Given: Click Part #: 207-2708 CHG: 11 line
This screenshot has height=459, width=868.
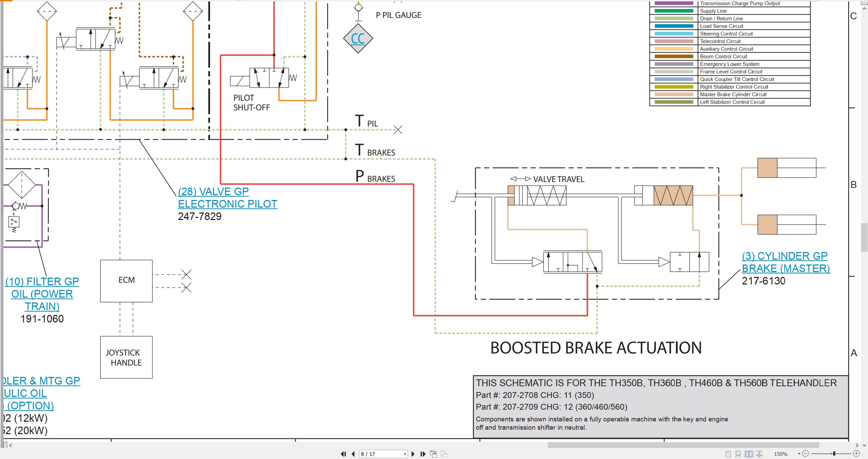Looking at the screenshot, I should pos(535,395).
